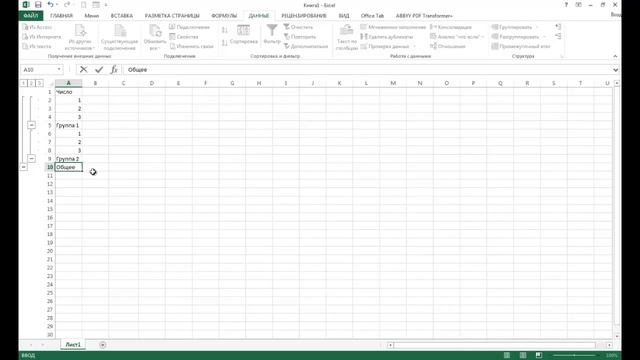Click the Подключения icon in ribbon
Viewport: 640px width, 360px height.
point(172,27)
